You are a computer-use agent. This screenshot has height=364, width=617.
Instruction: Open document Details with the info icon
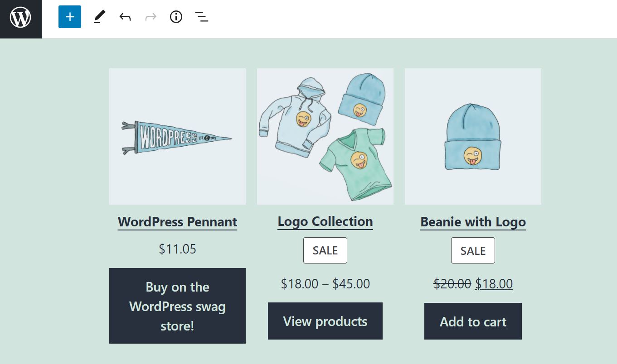(x=176, y=17)
